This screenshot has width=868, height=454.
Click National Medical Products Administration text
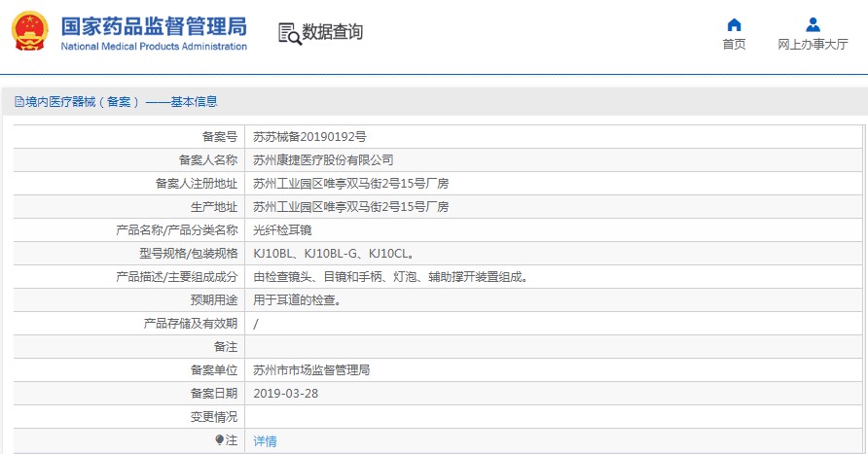pyautogui.click(x=154, y=47)
